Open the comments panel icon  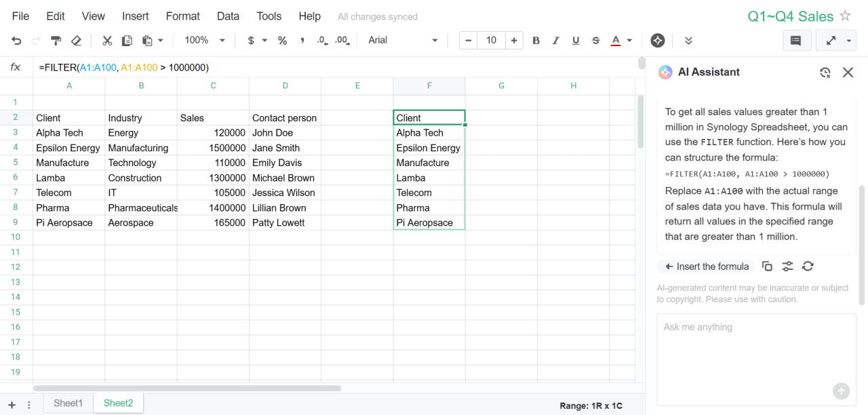coord(796,41)
